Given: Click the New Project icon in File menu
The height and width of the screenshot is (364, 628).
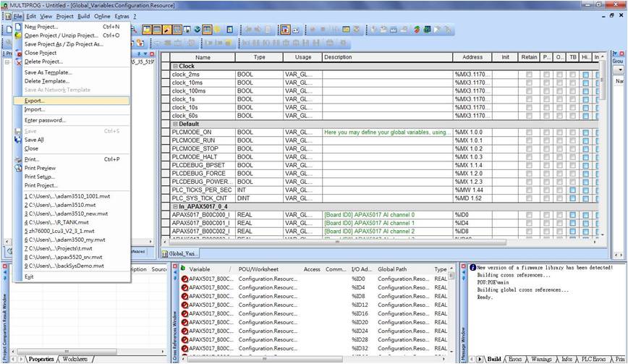Looking at the screenshot, I should click(18, 27).
